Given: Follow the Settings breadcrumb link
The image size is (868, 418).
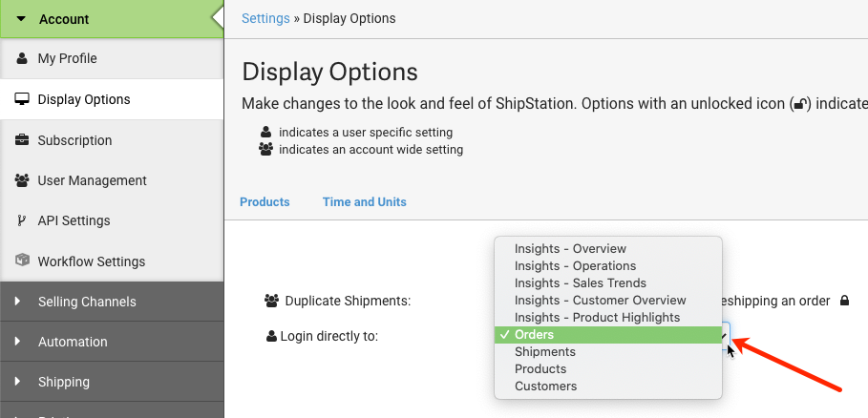Looking at the screenshot, I should [x=265, y=18].
